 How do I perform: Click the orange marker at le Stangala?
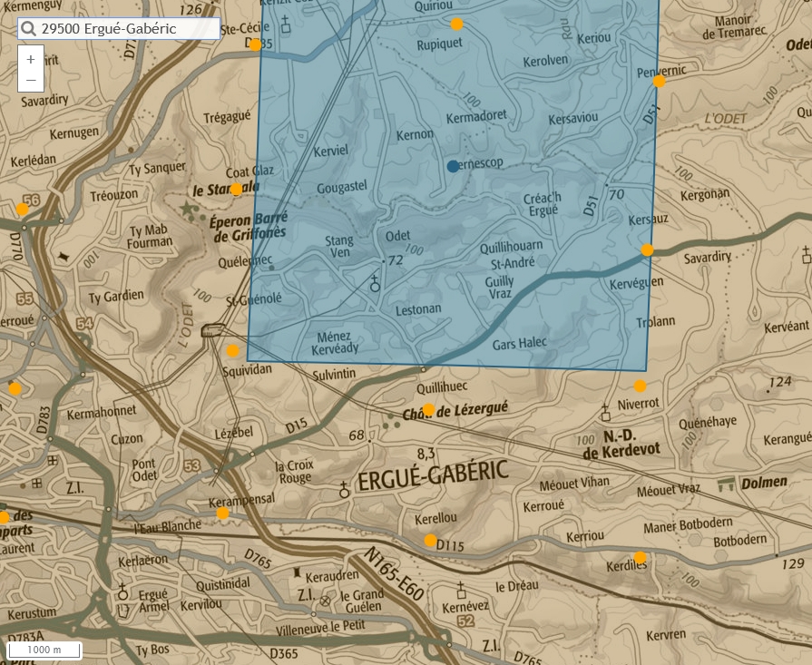tap(236, 190)
